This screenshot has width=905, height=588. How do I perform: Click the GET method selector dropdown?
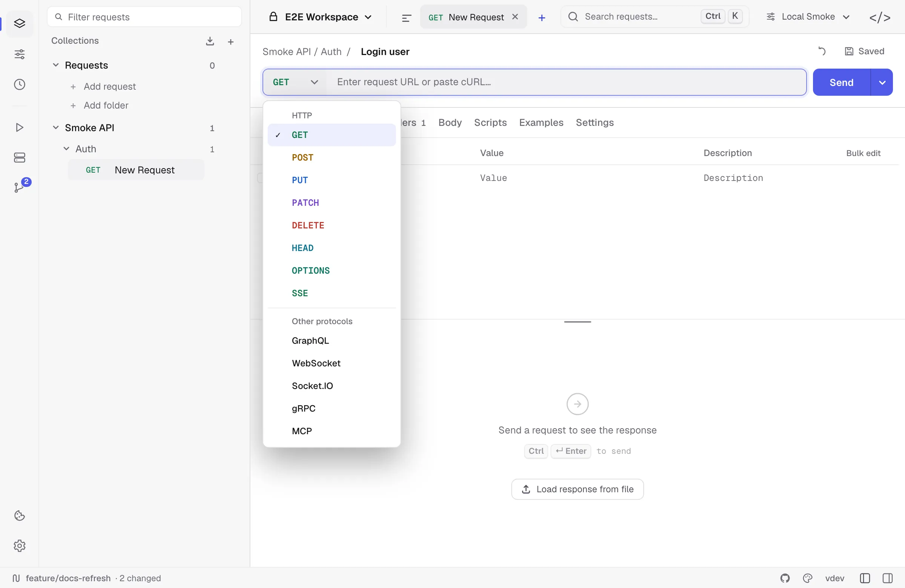(x=295, y=82)
